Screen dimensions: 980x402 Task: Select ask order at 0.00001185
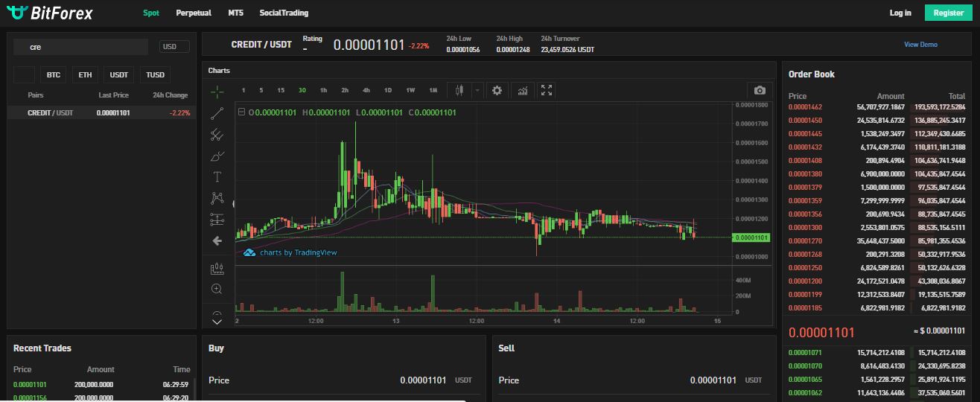[876, 307]
